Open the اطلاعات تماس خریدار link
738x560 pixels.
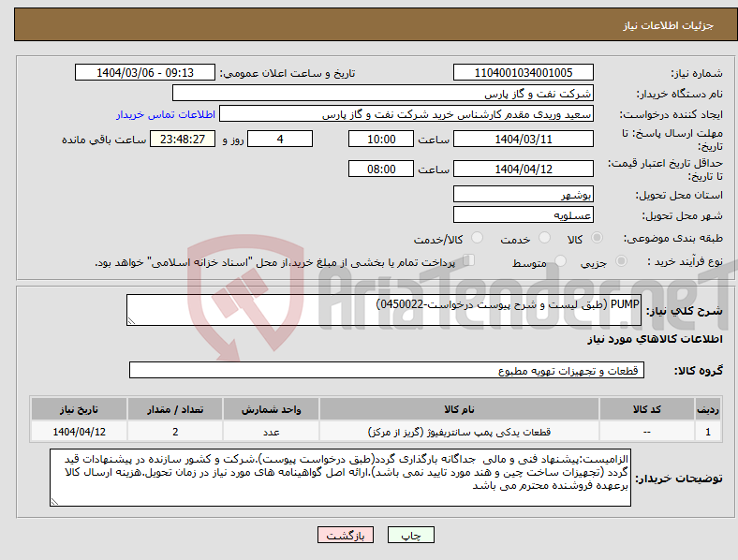coord(166,114)
